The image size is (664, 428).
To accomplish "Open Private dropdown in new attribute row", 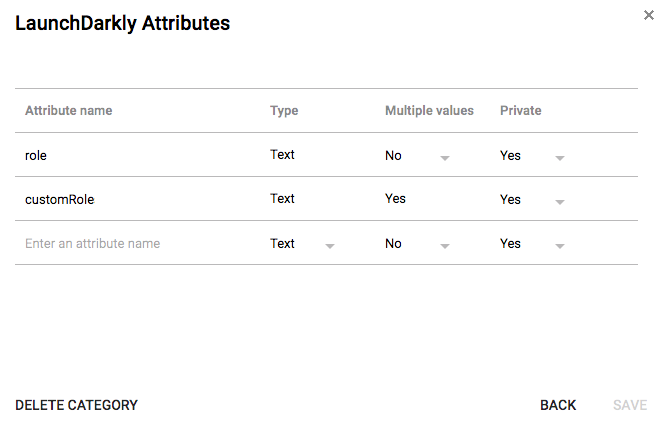I will [532, 244].
